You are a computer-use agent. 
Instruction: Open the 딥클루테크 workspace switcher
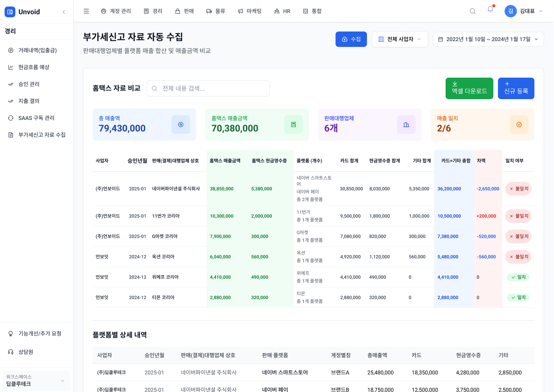[36, 380]
